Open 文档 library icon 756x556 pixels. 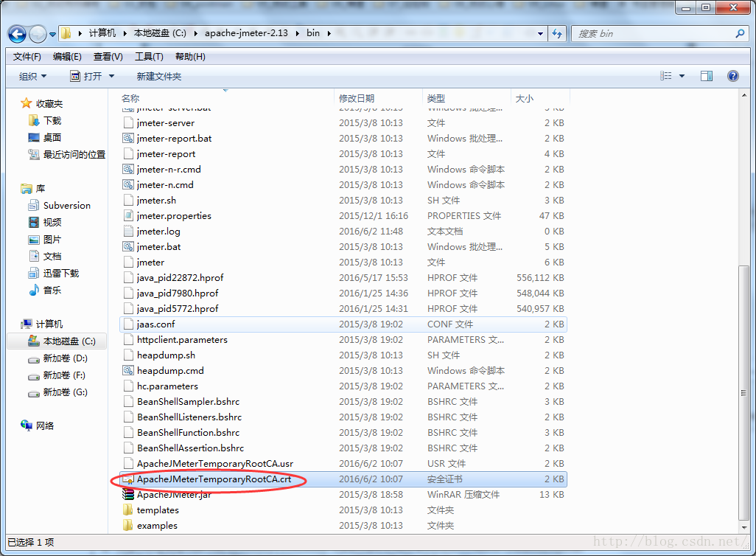pos(34,257)
